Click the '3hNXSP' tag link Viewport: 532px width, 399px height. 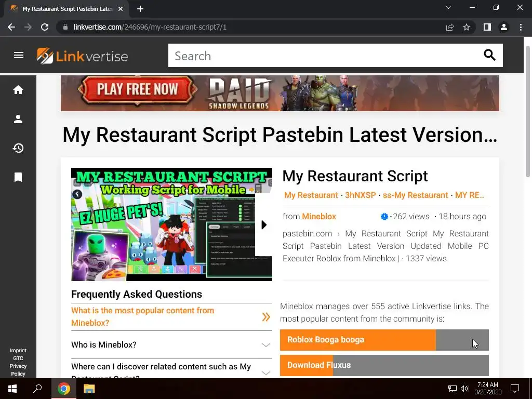[x=361, y=195]
